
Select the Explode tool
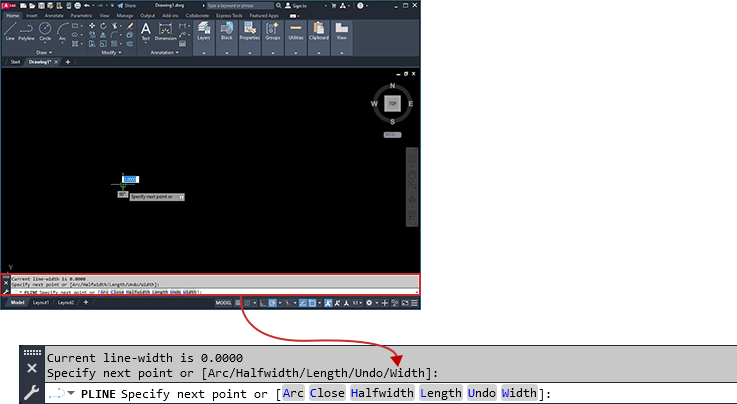(130, 35)
